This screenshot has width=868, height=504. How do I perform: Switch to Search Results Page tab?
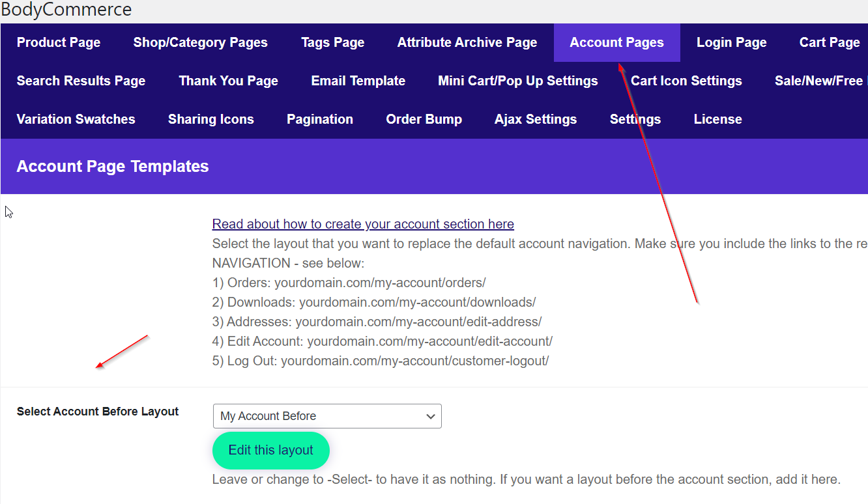[81, 81]
